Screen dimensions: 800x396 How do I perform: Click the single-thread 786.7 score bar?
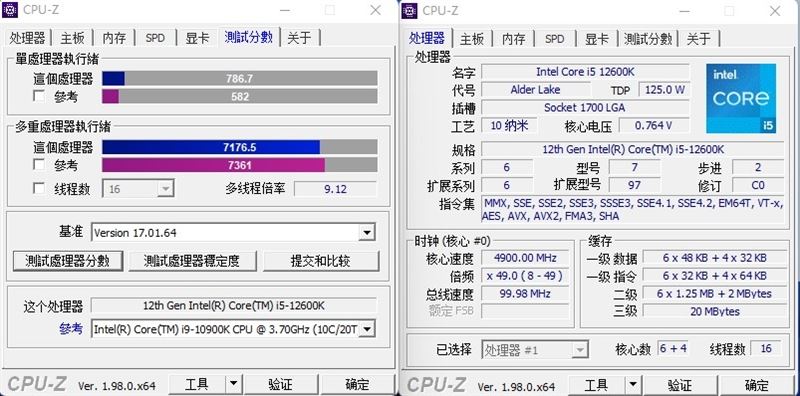pyautogui.click(x=240, y=78)
